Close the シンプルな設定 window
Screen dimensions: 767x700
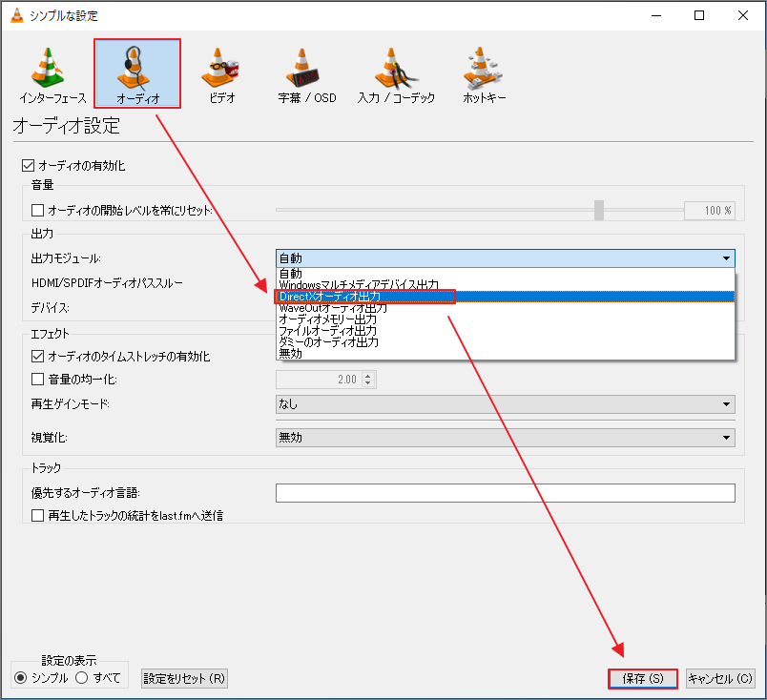tap(743, 15)
